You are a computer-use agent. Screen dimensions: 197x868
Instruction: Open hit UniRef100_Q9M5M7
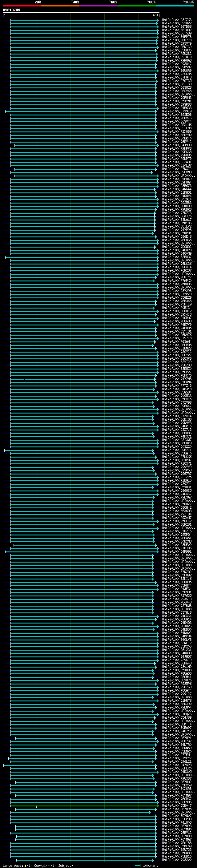point(176,67)
